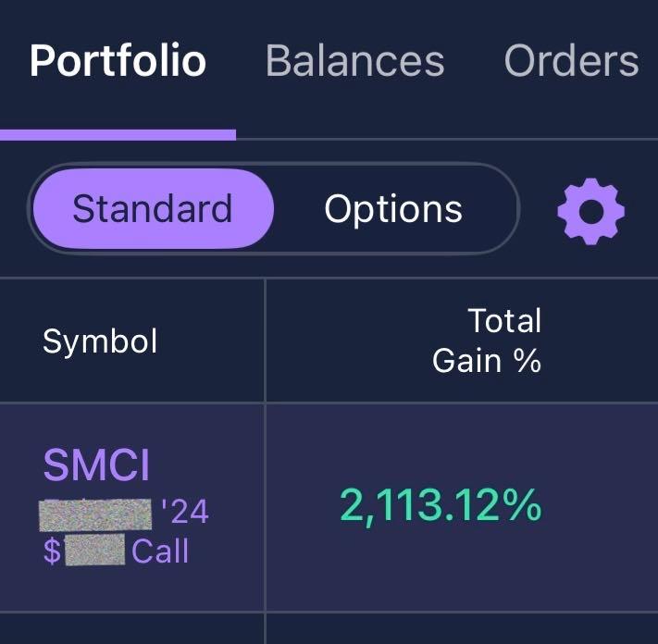Click the blurred expiration date block

96,511
